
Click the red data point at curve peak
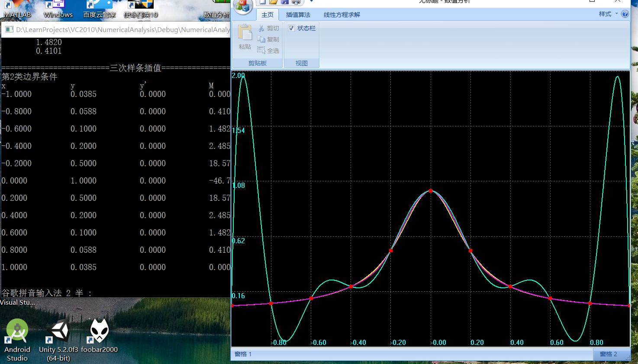431,191
